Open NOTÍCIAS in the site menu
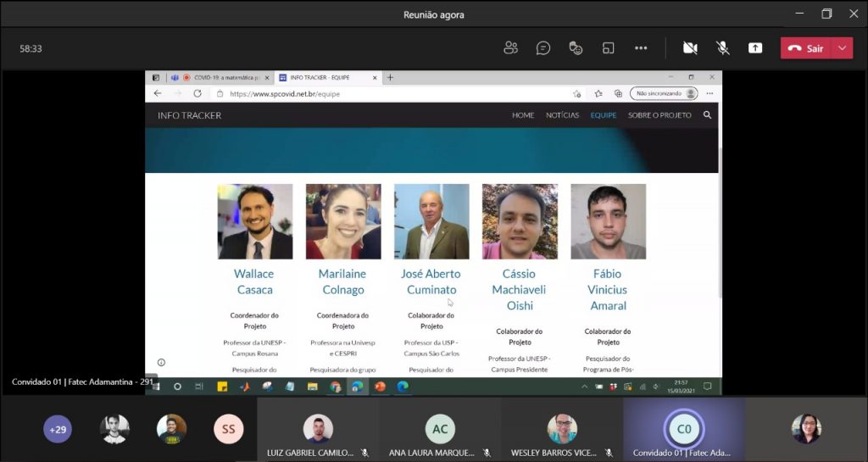This screenshot has height=462, width=868. 563,115
